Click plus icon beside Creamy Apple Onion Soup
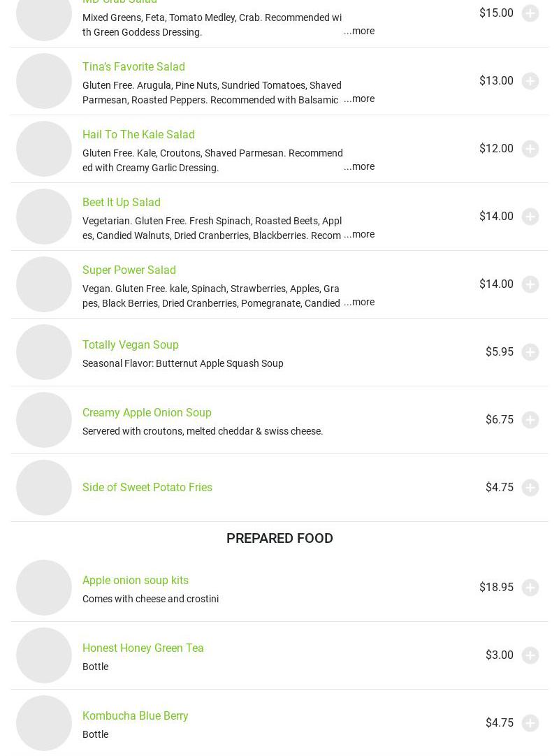 coord(530,420)
